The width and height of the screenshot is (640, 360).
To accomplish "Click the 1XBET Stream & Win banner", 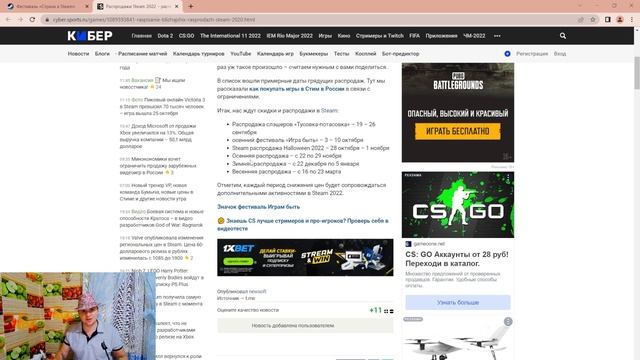I will [305, 258].
